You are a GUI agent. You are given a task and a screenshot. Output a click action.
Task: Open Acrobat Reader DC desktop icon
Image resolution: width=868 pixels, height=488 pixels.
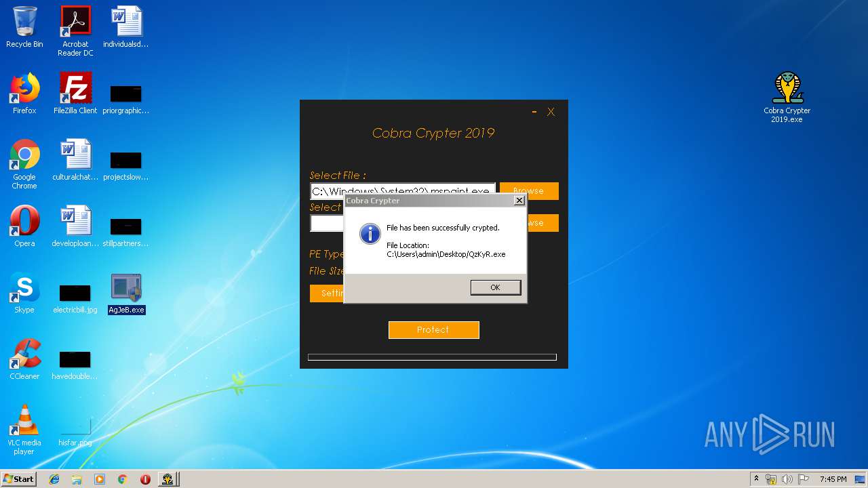[75, 31]
